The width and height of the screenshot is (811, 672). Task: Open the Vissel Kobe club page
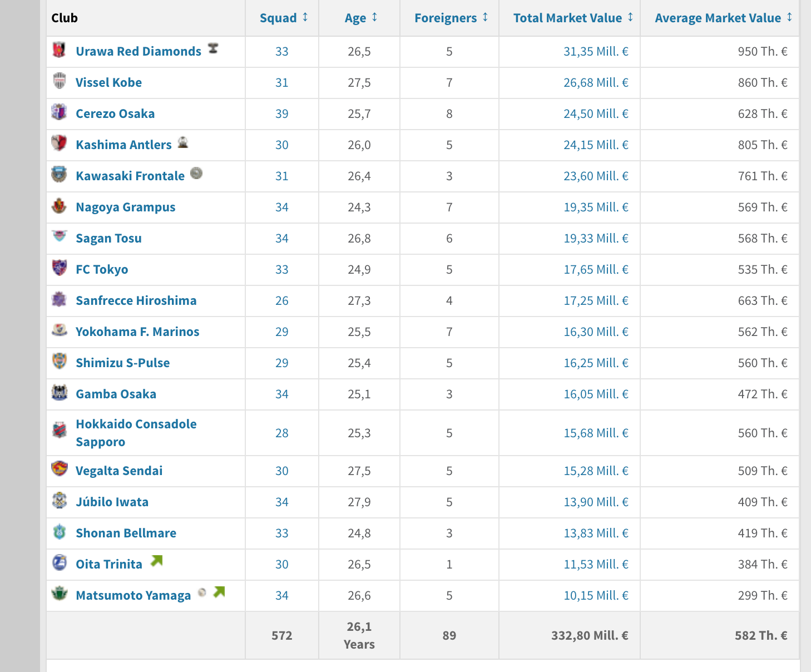pyautogui.click(x=108, y=82)
